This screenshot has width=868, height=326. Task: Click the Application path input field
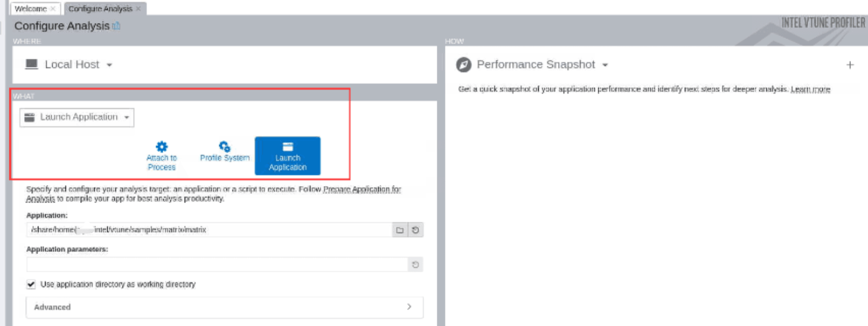tap(209, 230)
